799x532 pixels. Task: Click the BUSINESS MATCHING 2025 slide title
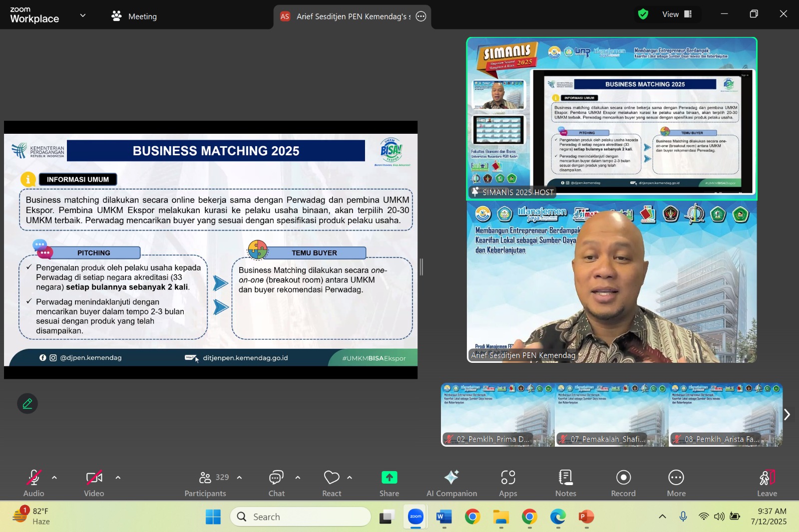[x=216, y=151]
